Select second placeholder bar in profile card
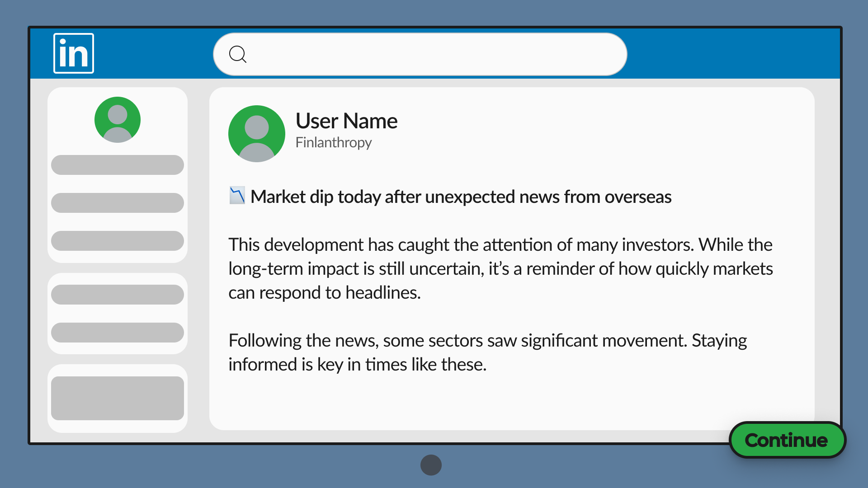Viewport: 868px width, 488px height. tap(118, 203)
